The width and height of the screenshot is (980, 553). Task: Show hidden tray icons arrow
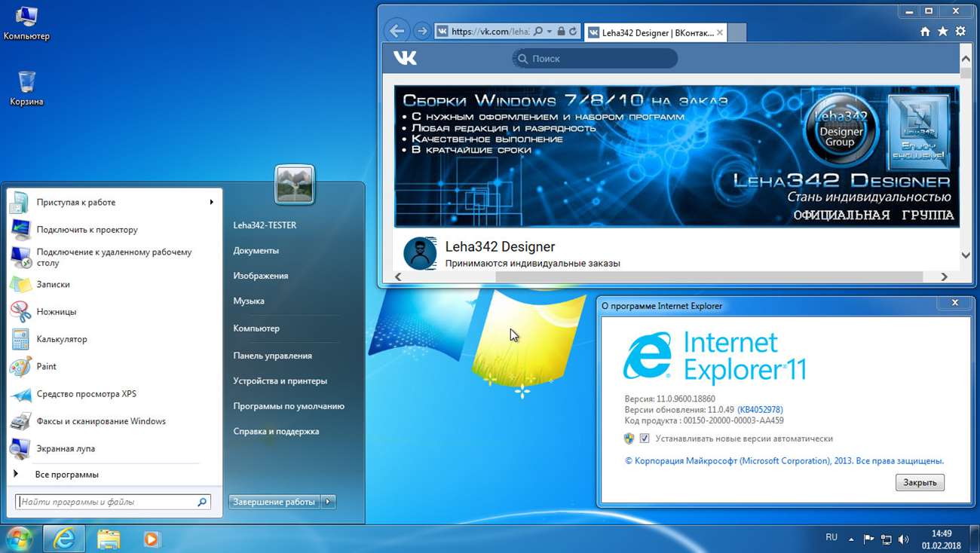pyautogui.click(x=851, y=539)
